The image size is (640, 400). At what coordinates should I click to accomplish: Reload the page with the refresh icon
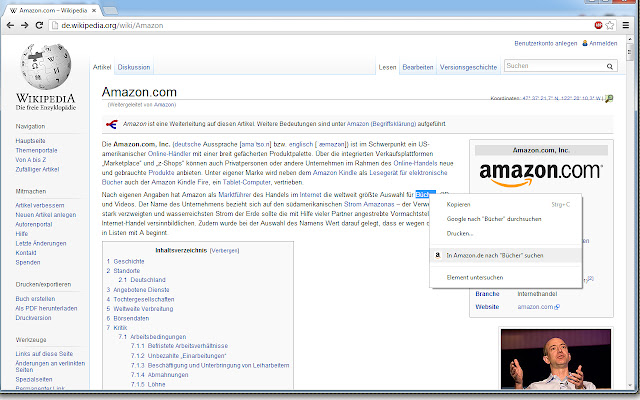click(39, 25)
